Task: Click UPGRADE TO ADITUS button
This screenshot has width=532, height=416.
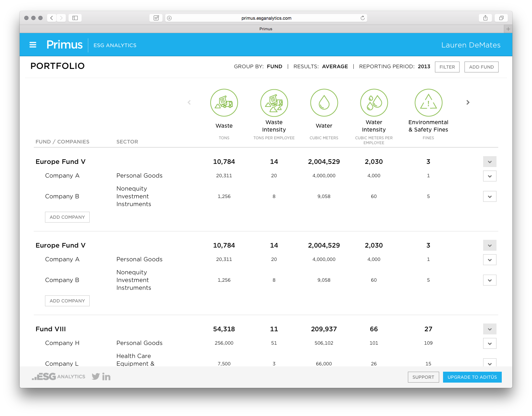Action: point(472,377)
